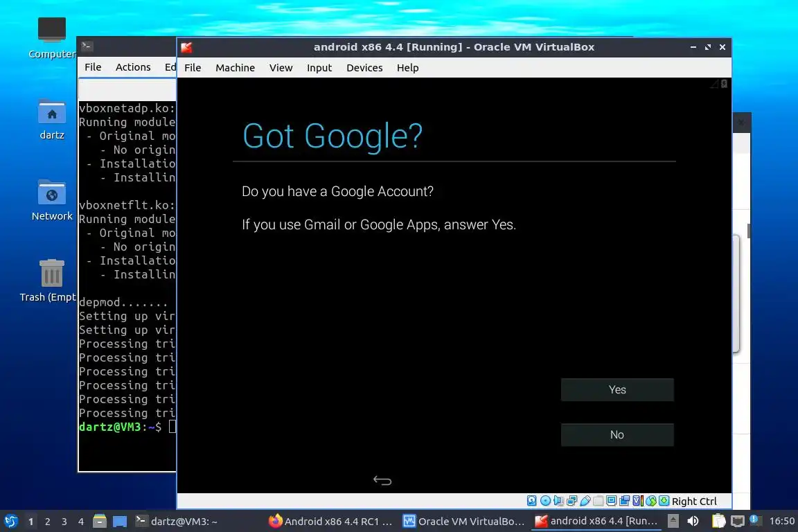The width and height of the screenshot is (798, 532).
Task: Open the Trash desktop icon
Action: coord(52,273)
